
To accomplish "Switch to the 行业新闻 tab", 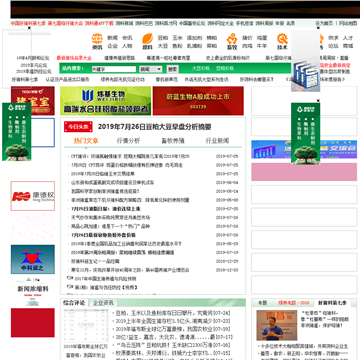I will coord(217,141).
